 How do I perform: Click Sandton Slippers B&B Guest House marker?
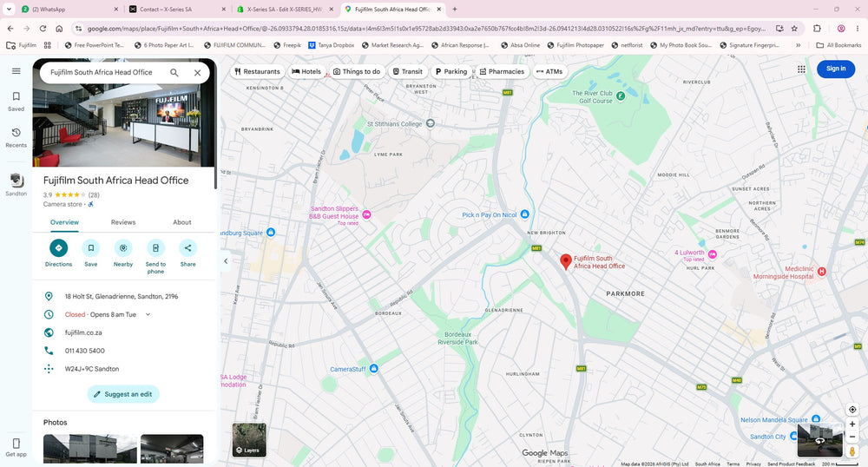[366, 214]
